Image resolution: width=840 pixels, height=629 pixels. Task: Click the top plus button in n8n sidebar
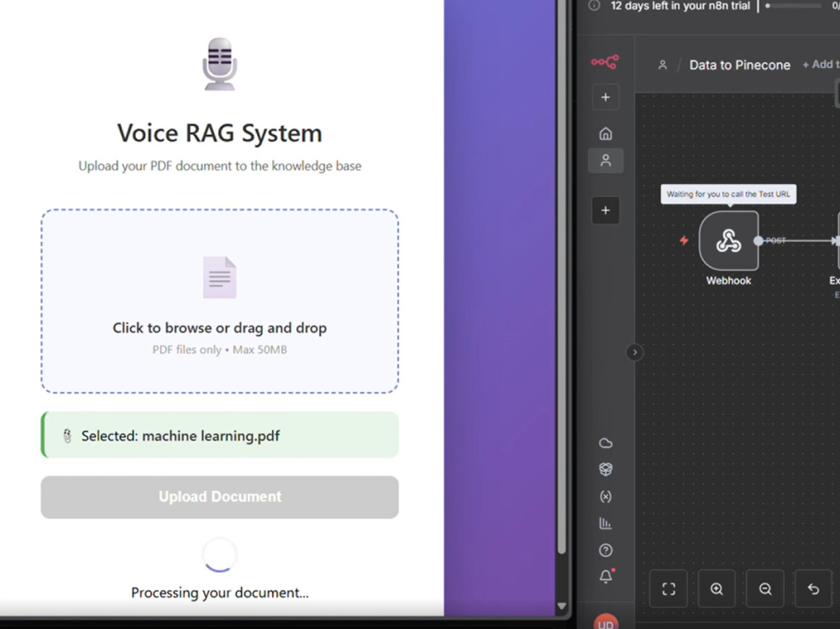pyautogui.click(x=606, y=97)
